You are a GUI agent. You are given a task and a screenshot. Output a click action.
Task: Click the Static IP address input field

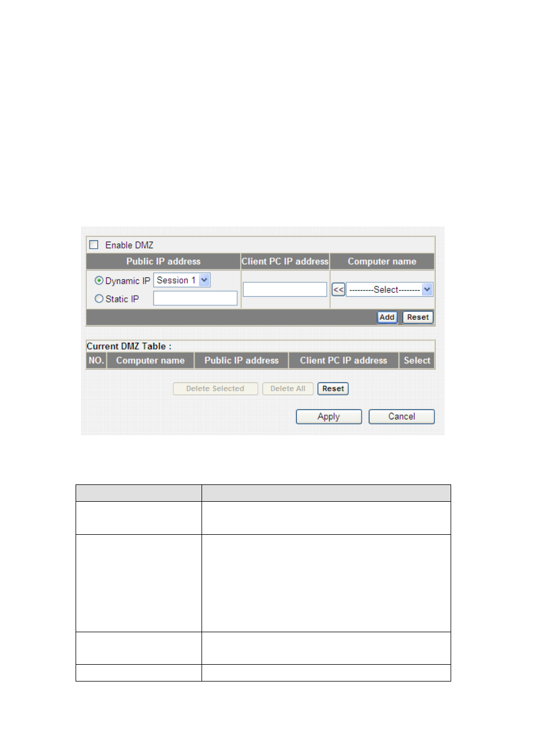pos(195,298)
